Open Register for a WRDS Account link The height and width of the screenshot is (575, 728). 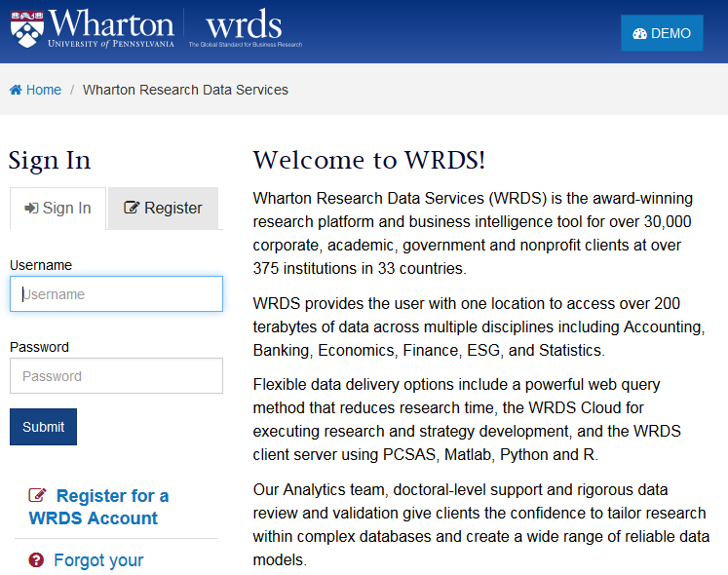[98, 507]
